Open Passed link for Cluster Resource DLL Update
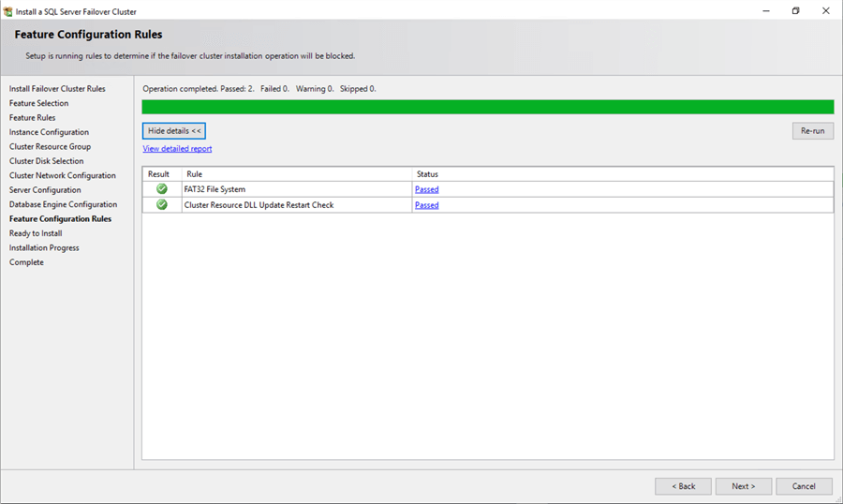 427,205
